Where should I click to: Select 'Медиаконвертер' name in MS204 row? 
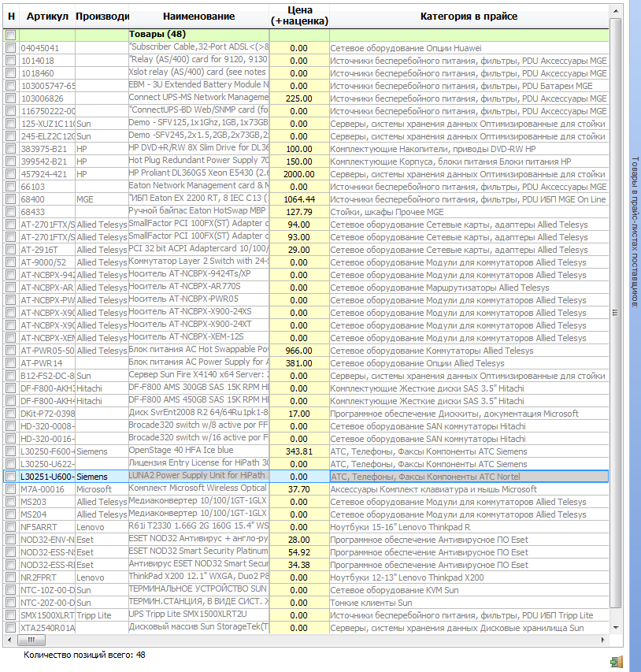(x=198, y=514)
